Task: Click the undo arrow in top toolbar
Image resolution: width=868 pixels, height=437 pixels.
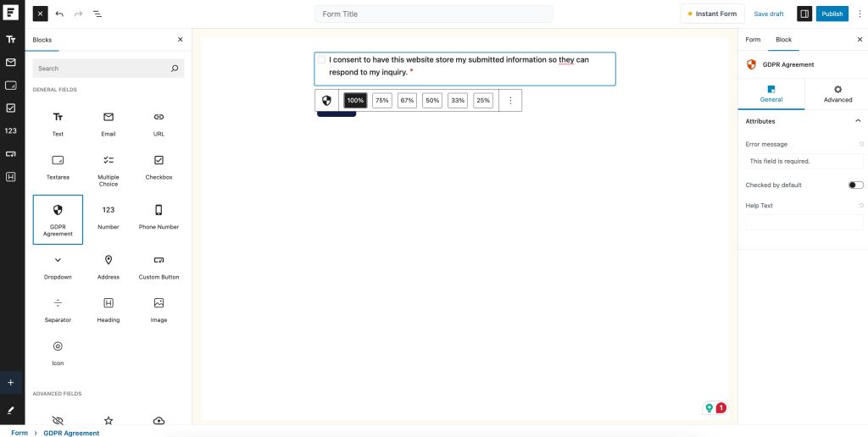Action: click(x=59, y=14)
